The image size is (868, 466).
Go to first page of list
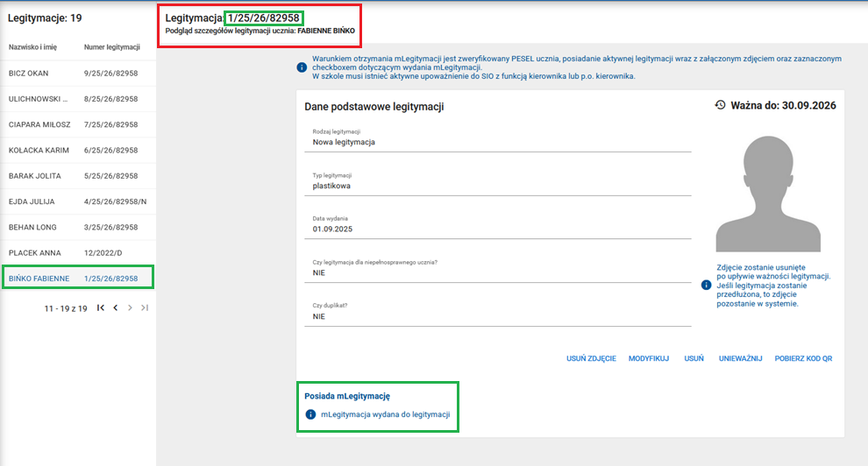[x=101, y=308]
